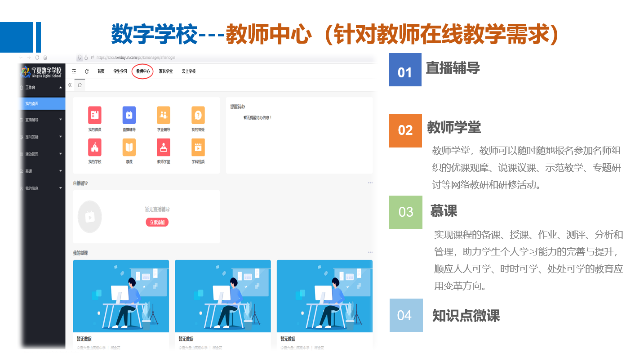Open the 我的微课 icon on desktop
This screenshot has height=362, width=644.
(x=94, y=116)
